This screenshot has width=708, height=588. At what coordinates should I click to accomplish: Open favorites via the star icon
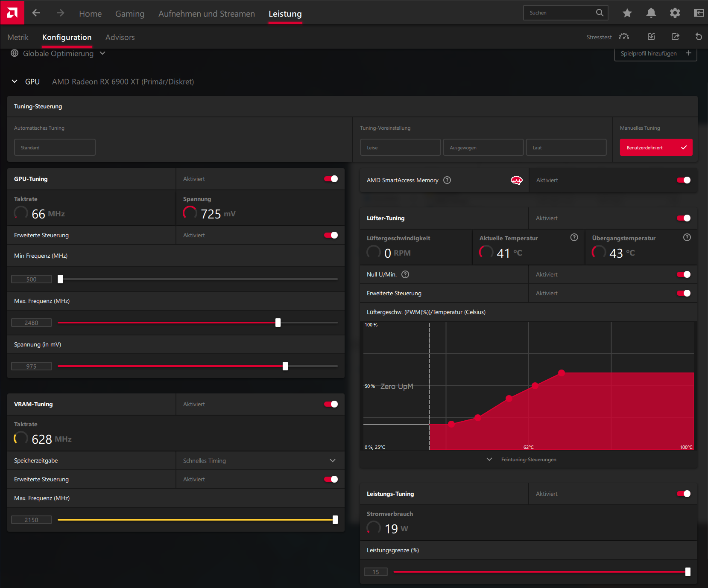tap(627, 13)
